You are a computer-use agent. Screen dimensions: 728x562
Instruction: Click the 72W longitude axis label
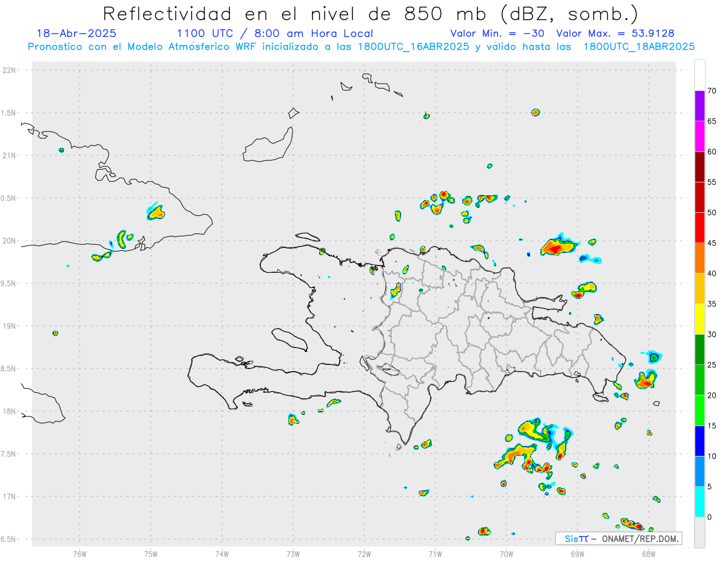364,554
